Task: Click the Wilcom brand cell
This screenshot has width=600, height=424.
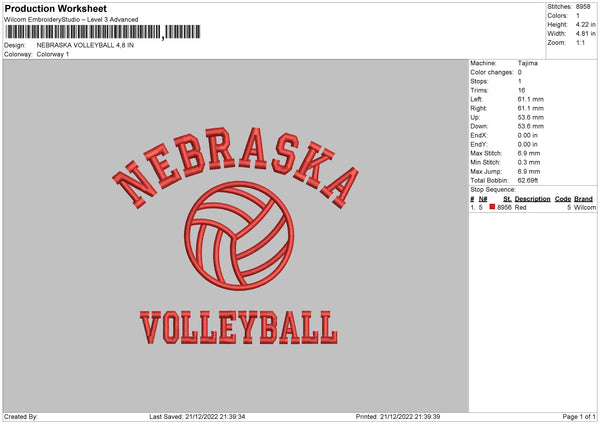Action: 585,207
